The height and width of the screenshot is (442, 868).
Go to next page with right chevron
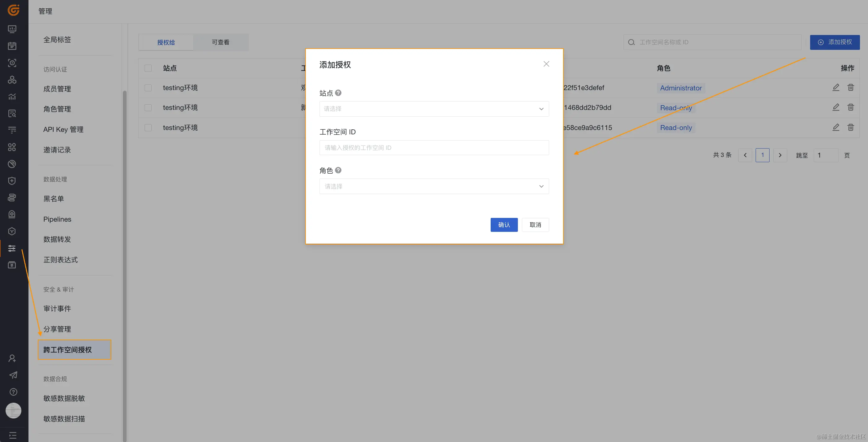tap(780, 155)
